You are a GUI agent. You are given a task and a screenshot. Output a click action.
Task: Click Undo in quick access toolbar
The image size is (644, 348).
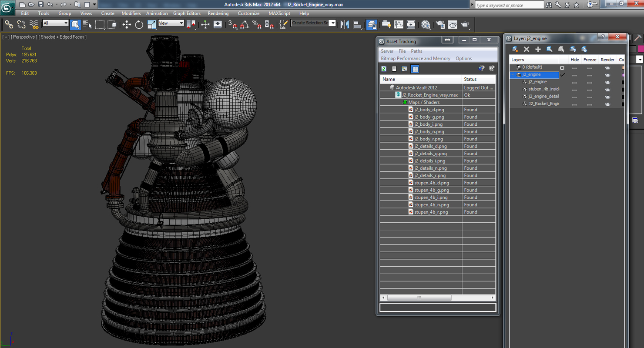click(50, 4)
